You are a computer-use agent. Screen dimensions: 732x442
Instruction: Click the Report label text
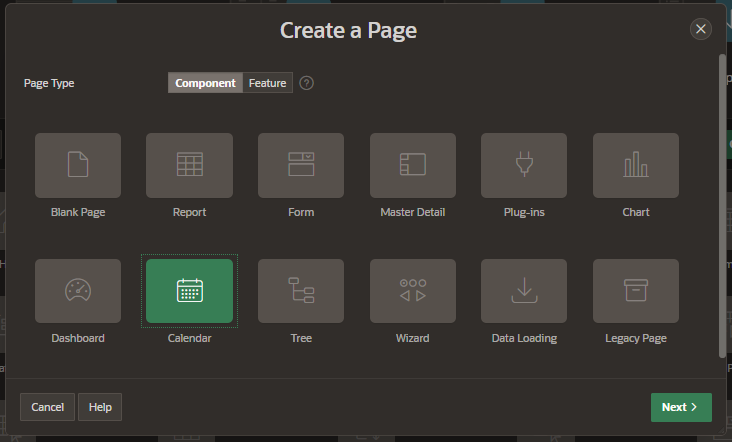coord(190,212)
